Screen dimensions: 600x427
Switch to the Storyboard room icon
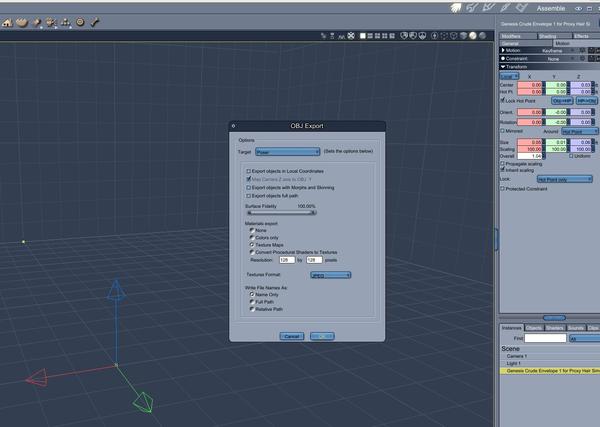tap(488, 8)
